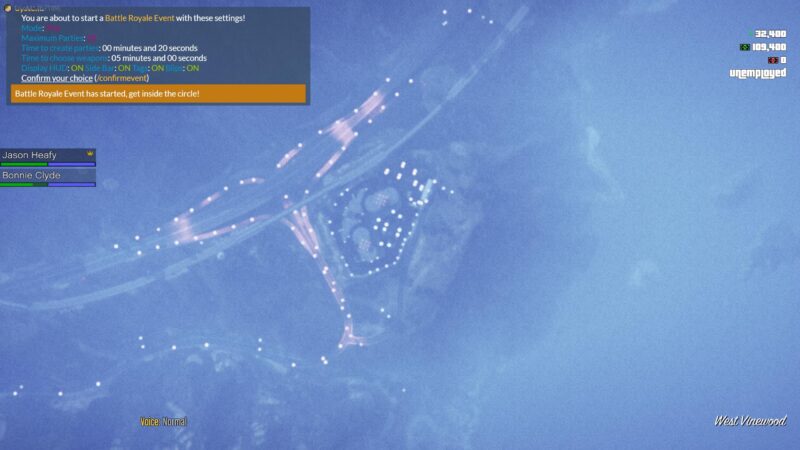Click Jason Heafy's green health bar
Viewport: 800px width, 450px height.
click(x=24, y=164)
